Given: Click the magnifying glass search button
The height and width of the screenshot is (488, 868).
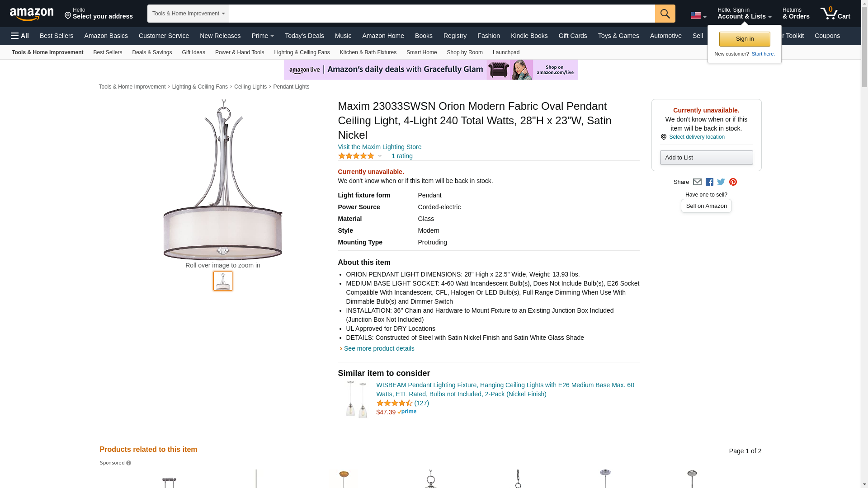Looking at the screenshot, I should pyautogui.click(x=665, y=14).
